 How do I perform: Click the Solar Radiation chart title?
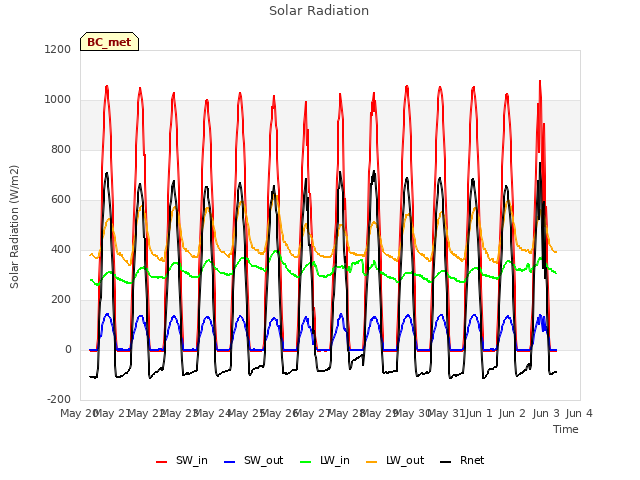319,11
